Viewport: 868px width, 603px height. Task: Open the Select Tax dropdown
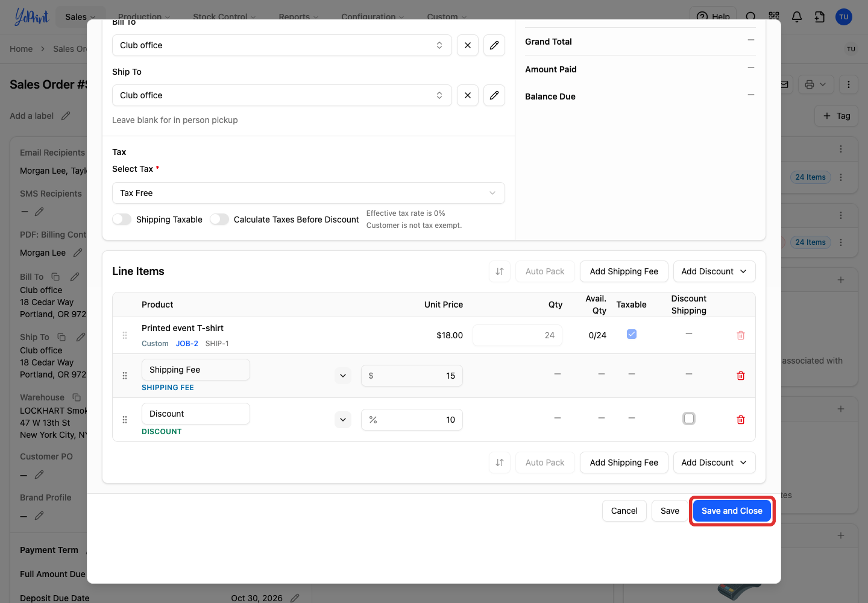[x=309, y=193]
